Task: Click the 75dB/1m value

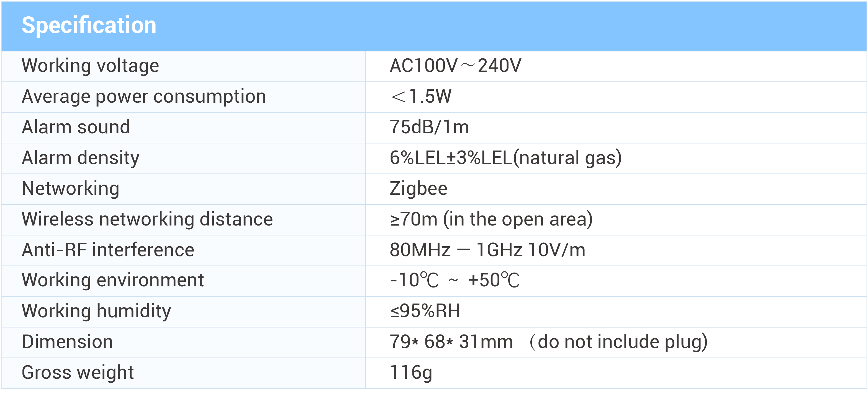Action: pos(429,127)
